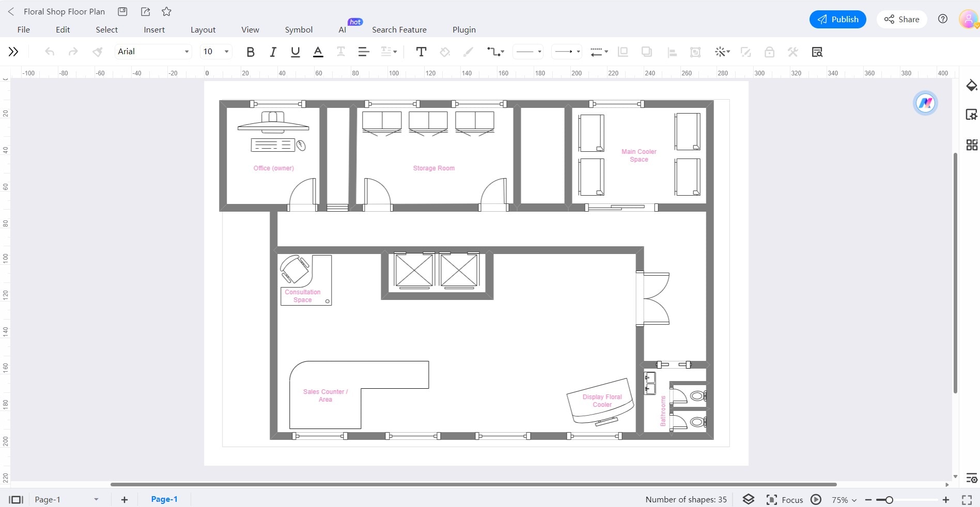Image resolution: width=980 pixels, height=507 pixels.
Task: Click the Find and Replace icon
Action: click(x=817, y=52)
